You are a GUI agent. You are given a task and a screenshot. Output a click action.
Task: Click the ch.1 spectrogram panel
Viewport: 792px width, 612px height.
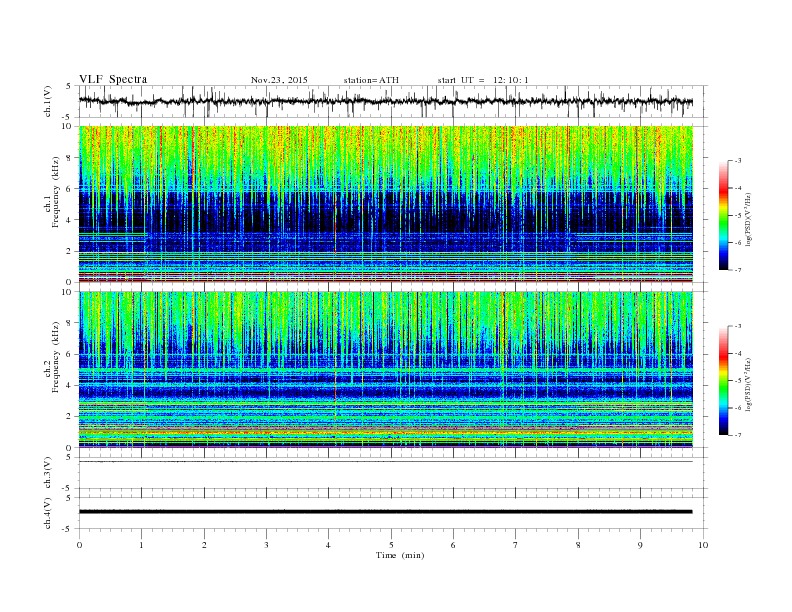pyautogui.click(x=386, y=204)
